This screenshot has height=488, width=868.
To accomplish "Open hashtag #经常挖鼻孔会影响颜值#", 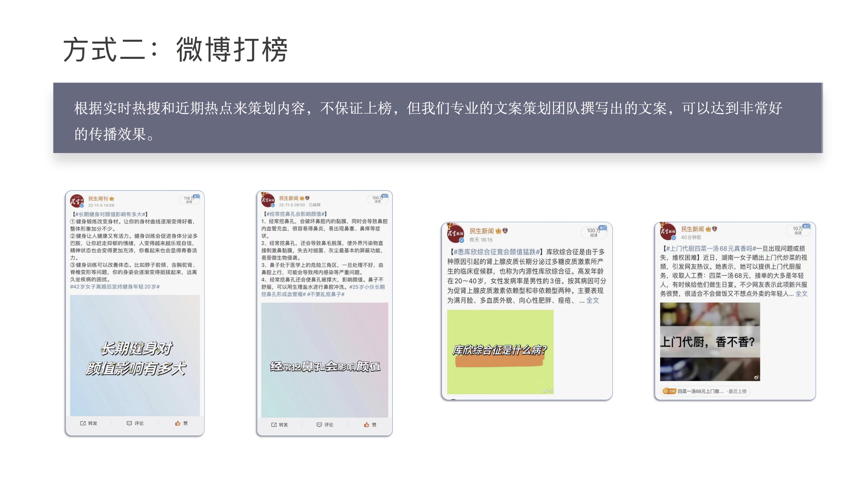I will [296, 214].
